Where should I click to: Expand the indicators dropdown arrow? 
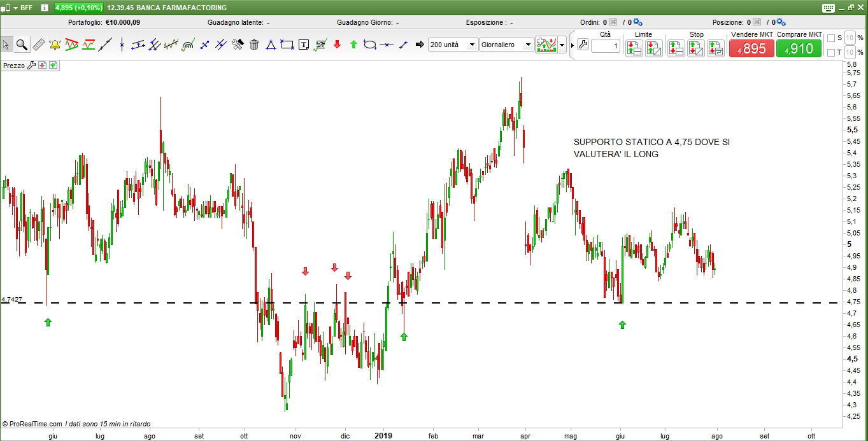point(562,45)
